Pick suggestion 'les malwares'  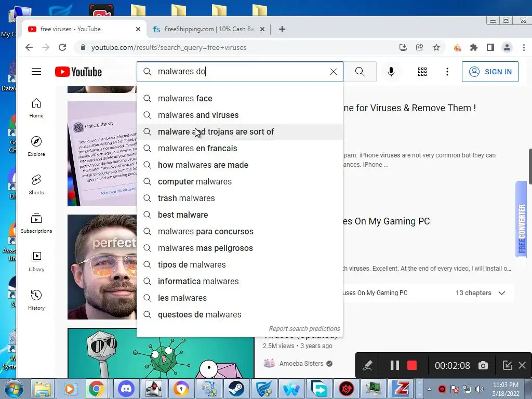click(240, 298)
